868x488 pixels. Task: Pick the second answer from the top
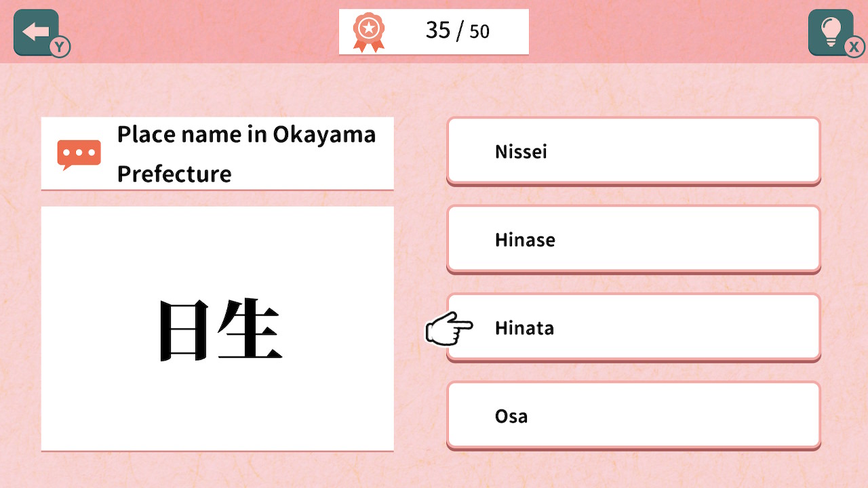(633, 239)
